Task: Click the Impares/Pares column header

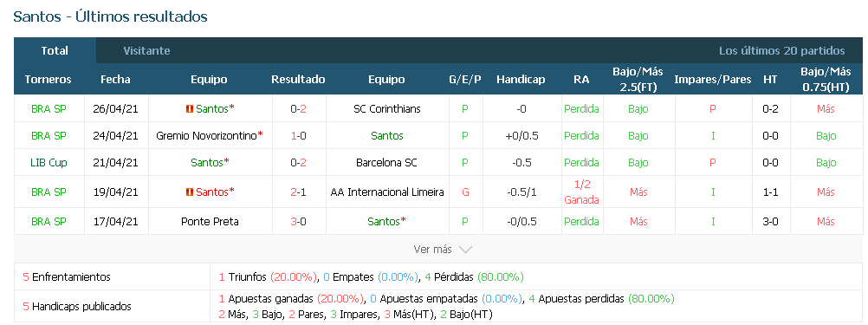Action: 712,79
